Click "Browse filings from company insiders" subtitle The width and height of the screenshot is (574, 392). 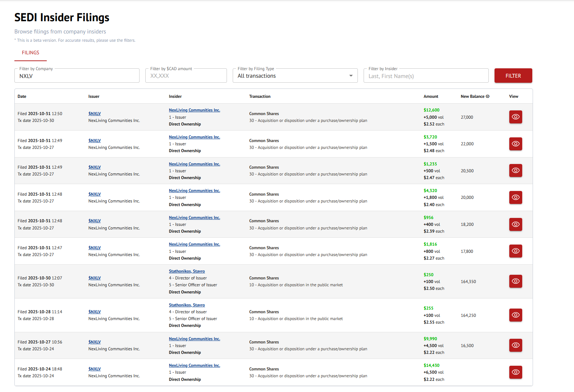[x=60, y=32]
